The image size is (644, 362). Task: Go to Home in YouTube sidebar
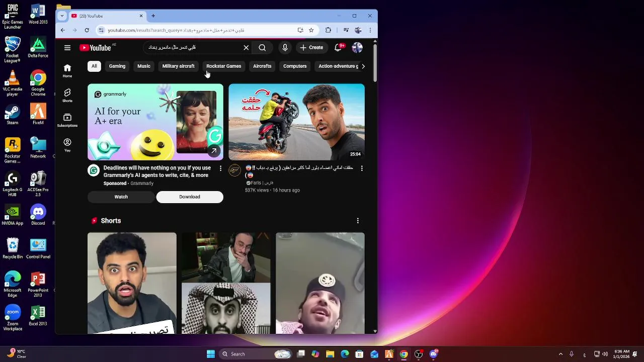pos(67,70)
